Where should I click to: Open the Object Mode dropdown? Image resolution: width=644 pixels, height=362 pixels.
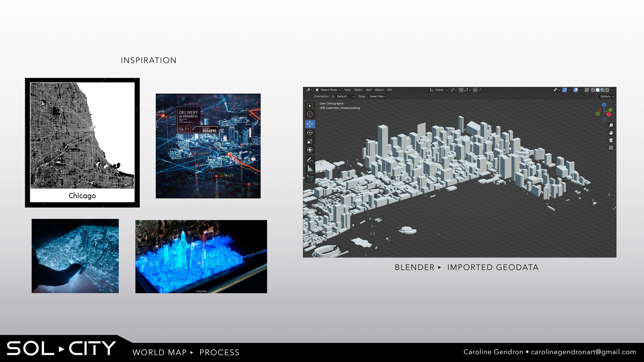tap(328, 90)
